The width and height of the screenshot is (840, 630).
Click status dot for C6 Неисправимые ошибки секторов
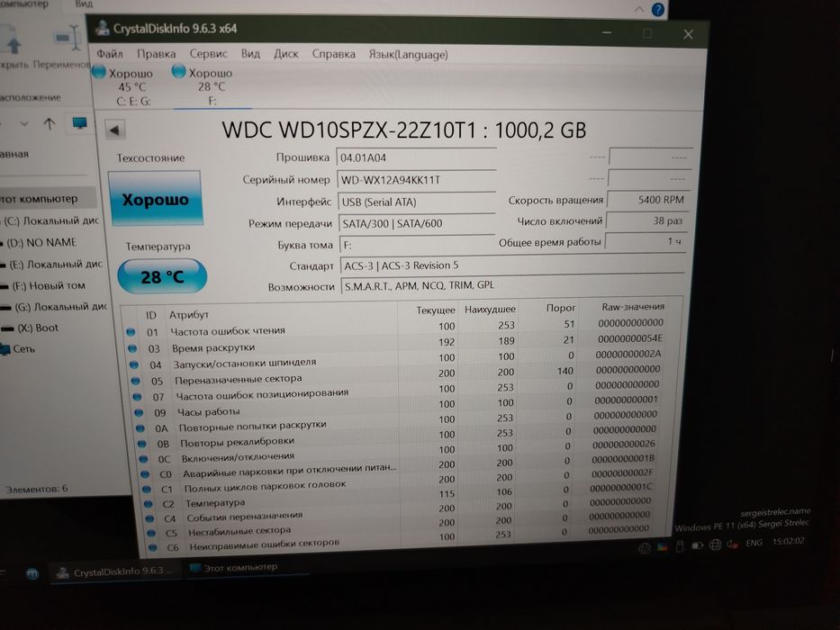(153, 547)
